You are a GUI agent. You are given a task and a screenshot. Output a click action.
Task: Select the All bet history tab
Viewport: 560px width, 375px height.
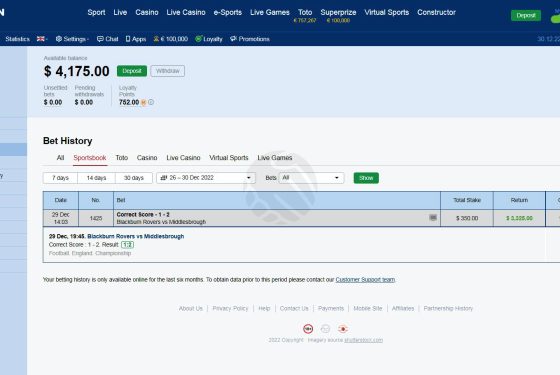click(x=60, y=158)
